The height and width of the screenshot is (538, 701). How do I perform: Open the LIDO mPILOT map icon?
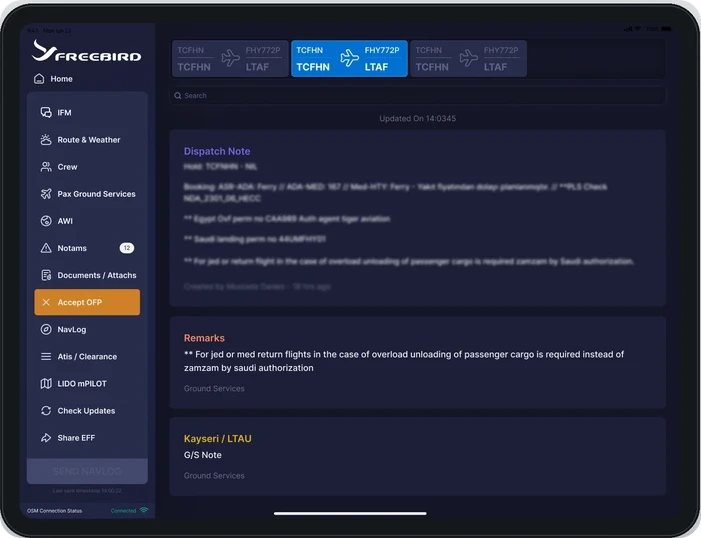[x=46, y=383]
